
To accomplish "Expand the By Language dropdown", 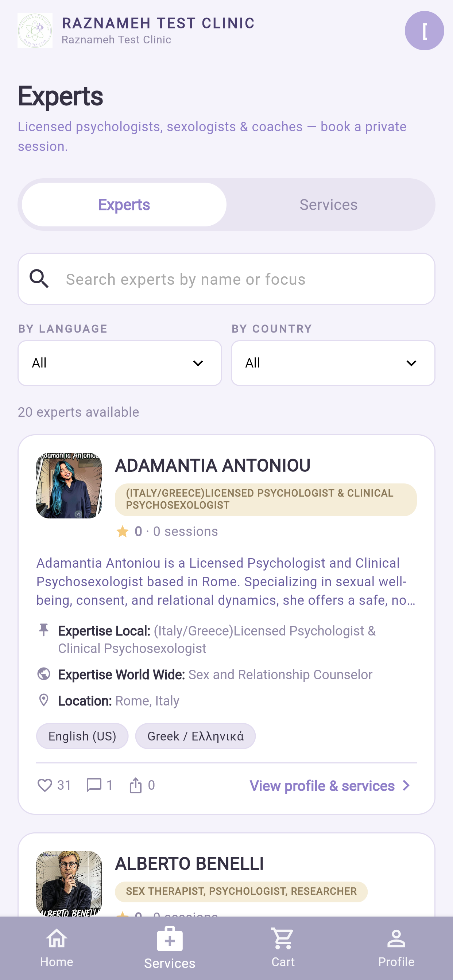I will (120, 363).
